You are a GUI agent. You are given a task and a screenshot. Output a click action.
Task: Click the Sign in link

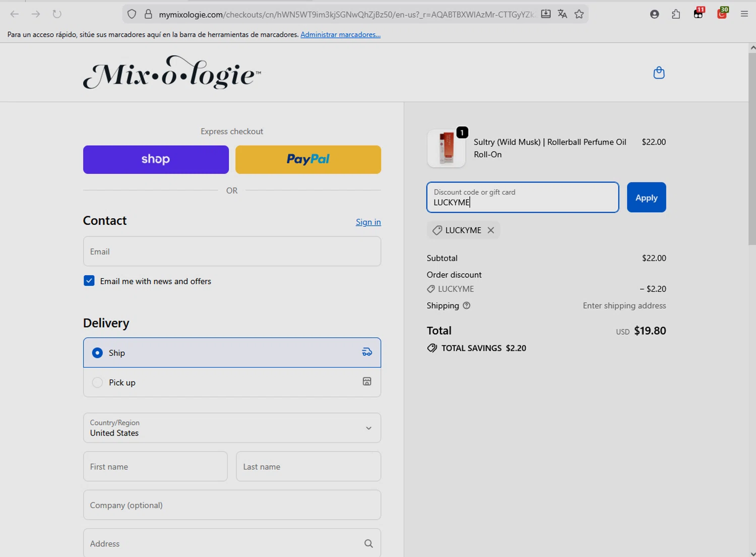[368, 222]
